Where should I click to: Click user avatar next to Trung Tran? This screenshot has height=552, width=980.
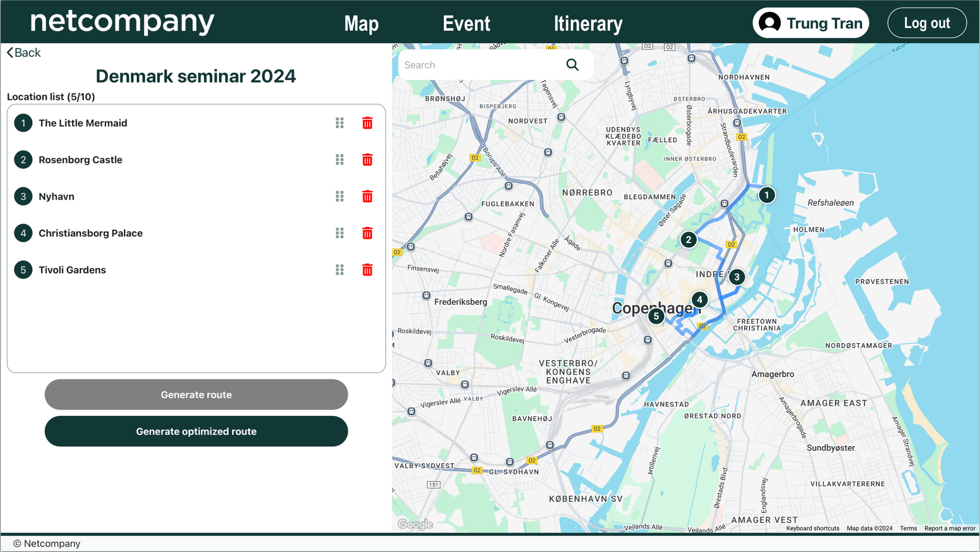pos(769,23)
